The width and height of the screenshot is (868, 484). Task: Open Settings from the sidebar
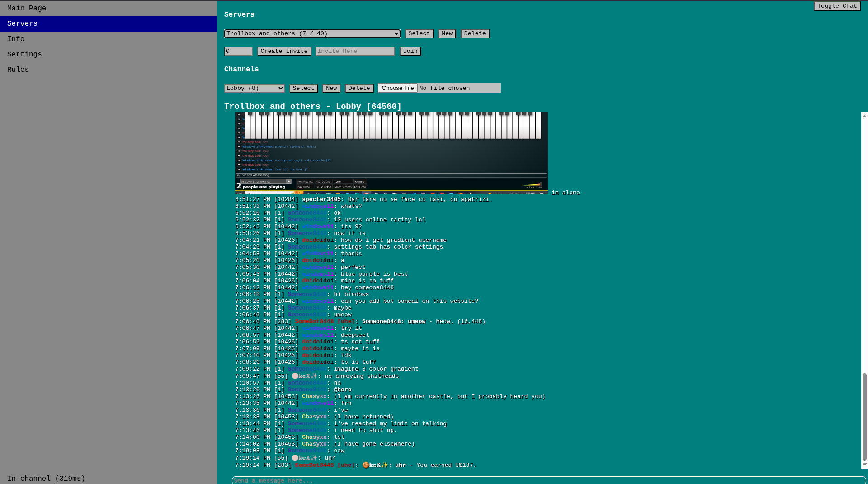(x=24, y=54)
